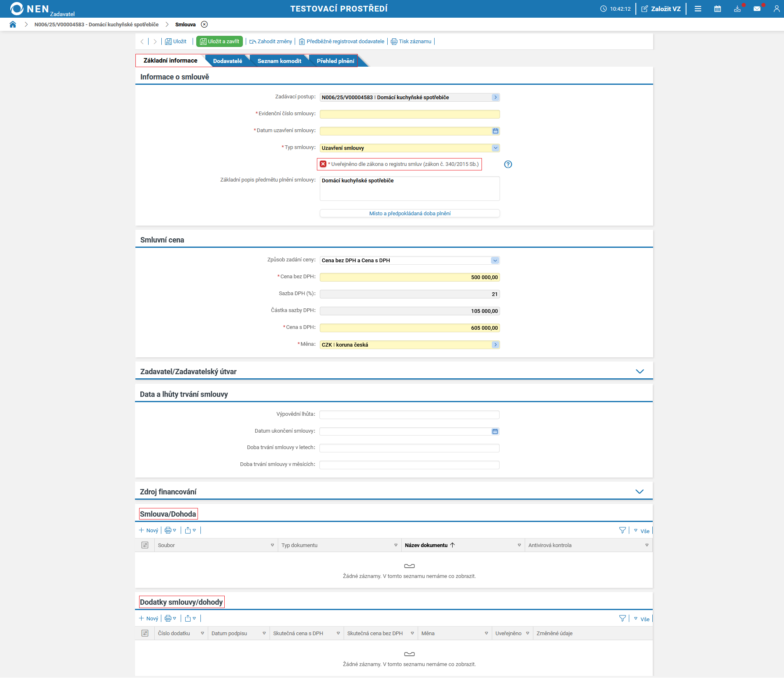Click Cena s DPH field
Viewport: 784px width, 678px height.
click(x=409, y=328)
